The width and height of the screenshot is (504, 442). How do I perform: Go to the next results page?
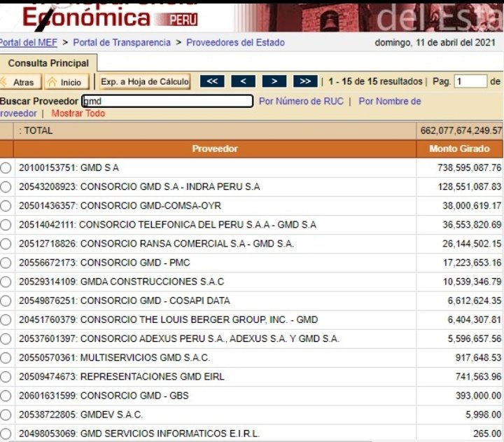[x=274, y=81]
